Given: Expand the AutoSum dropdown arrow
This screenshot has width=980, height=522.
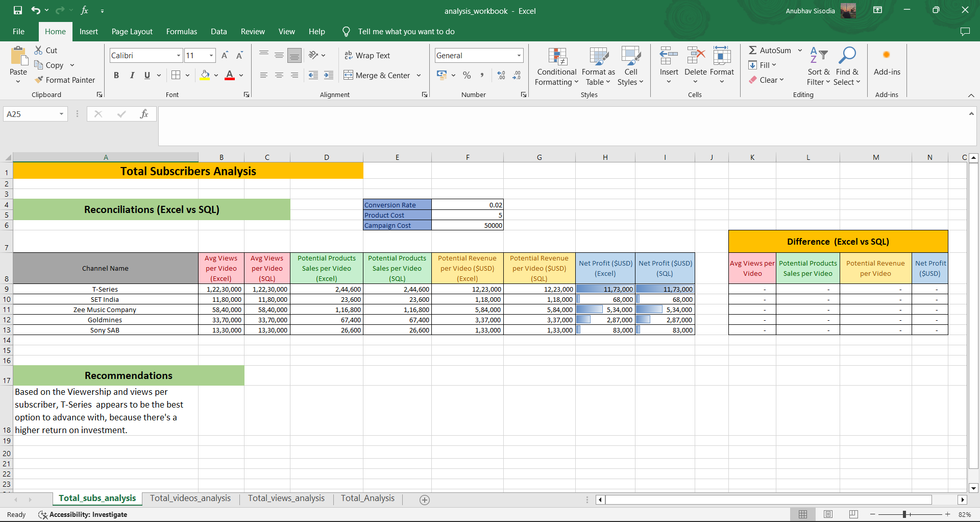Looking at the screenshot, I should (x=800, y=50).
